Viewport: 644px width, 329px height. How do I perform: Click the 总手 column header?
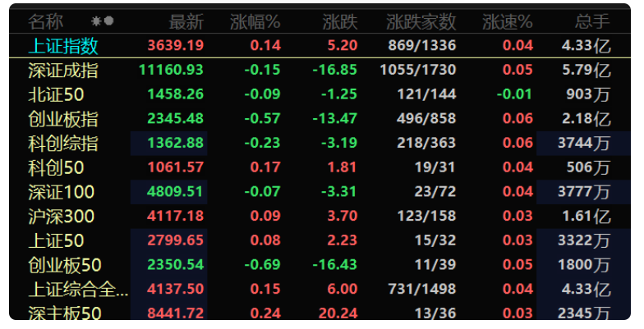pyautogui.click(x=592, y=21)
